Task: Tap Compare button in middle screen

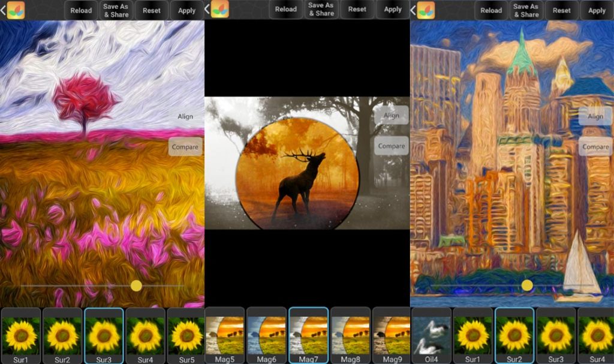Action: tap(391, 146)
